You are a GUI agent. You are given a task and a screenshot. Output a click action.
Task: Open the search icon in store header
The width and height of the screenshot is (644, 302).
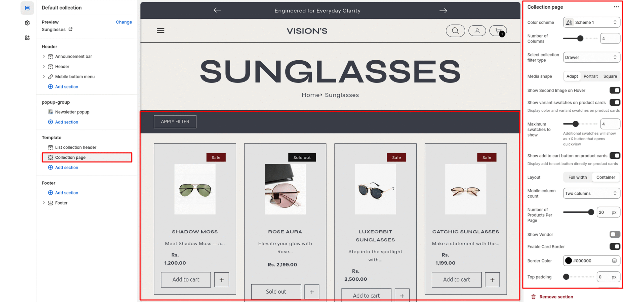pos(455,31)
